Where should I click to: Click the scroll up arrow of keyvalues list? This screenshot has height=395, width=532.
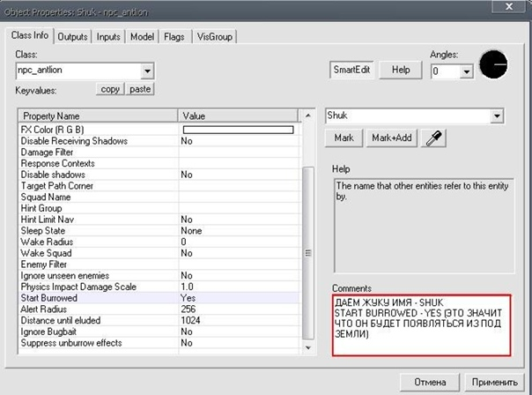[308, 116]
